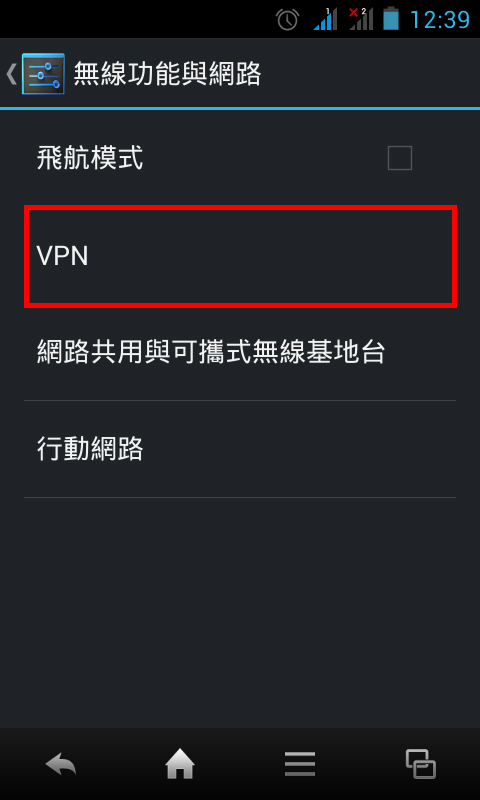Open the VPN settings entry
Viewport: 480px width, 800px height.
pos(240,256)
